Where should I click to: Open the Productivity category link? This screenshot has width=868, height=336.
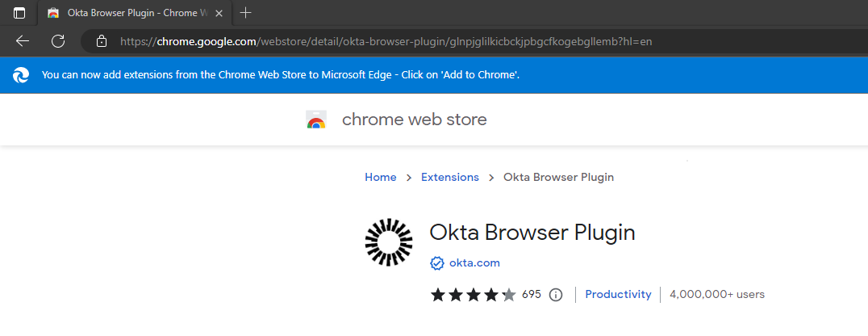618,295
